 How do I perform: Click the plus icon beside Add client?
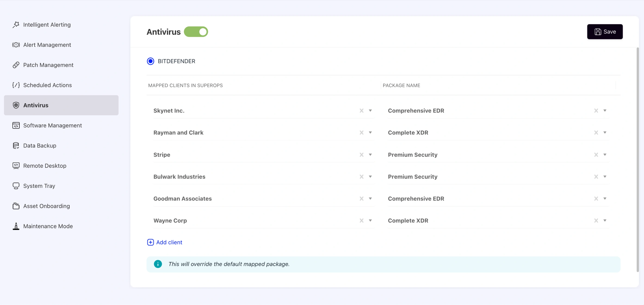150,242
